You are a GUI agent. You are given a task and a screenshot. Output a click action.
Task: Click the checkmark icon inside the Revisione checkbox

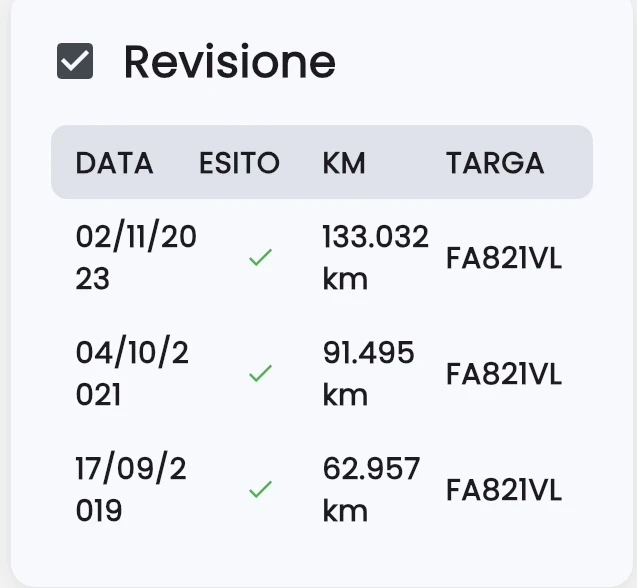75,62
